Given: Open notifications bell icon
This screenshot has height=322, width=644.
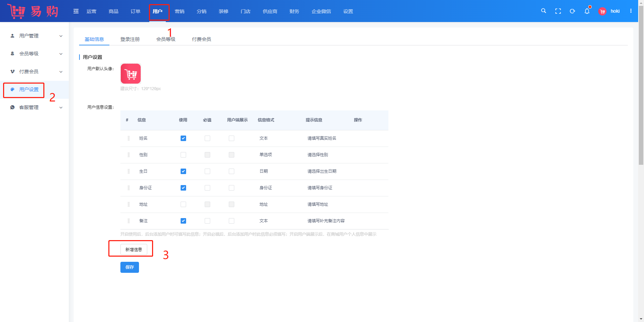Looking at the screenshot, I should [x=587, y=11].
